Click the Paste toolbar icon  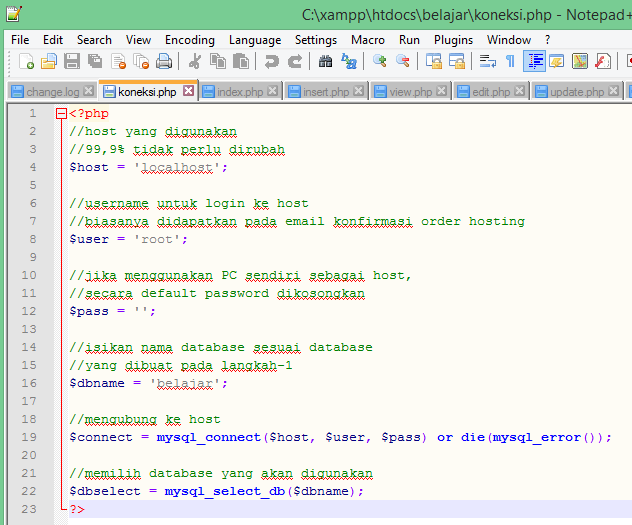(x=241, y=62)
